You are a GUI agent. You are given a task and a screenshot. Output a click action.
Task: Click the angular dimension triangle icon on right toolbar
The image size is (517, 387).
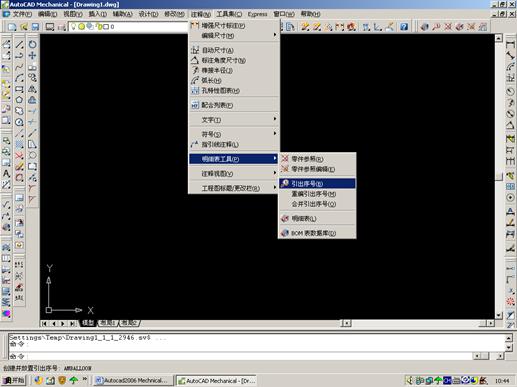click(x=510, y=126)
